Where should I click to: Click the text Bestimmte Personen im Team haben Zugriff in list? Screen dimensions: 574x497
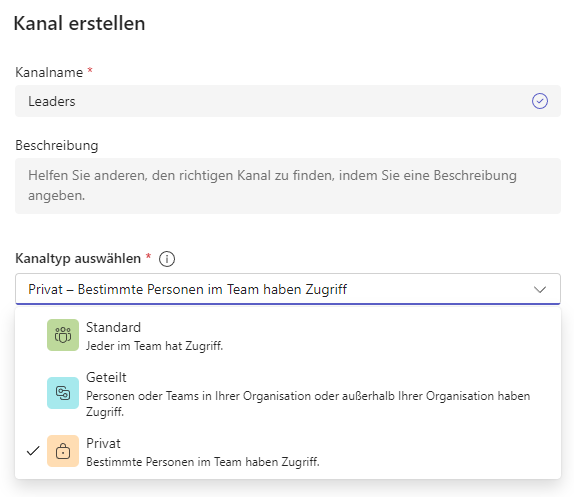click(203, 462)
